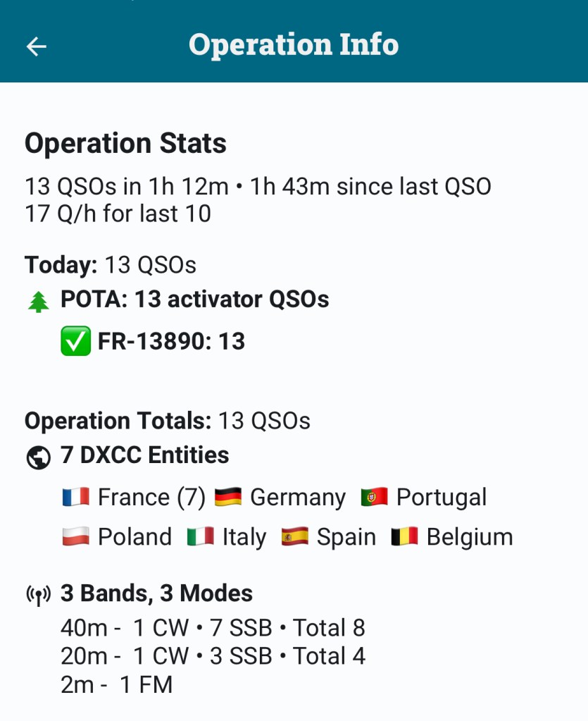
Task: Tap the antenna signal bands icon
Action: coord(39,596)
